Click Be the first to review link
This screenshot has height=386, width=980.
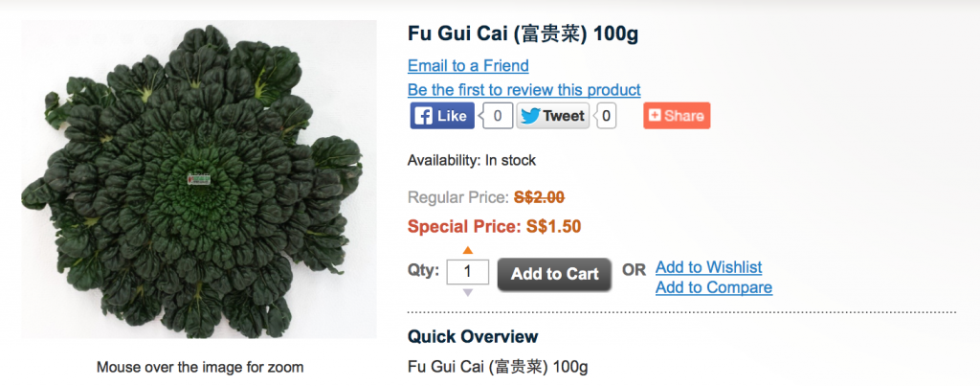524,89
